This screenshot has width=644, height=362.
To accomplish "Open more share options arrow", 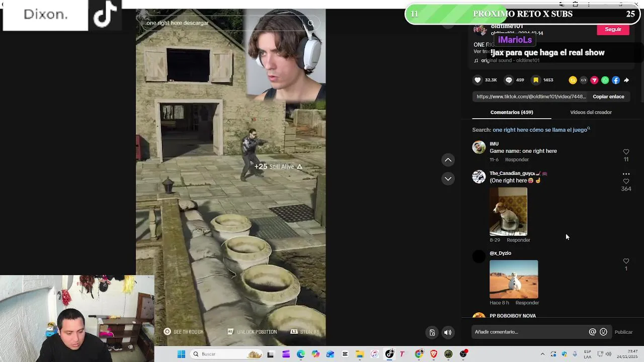I will (626, 80).
